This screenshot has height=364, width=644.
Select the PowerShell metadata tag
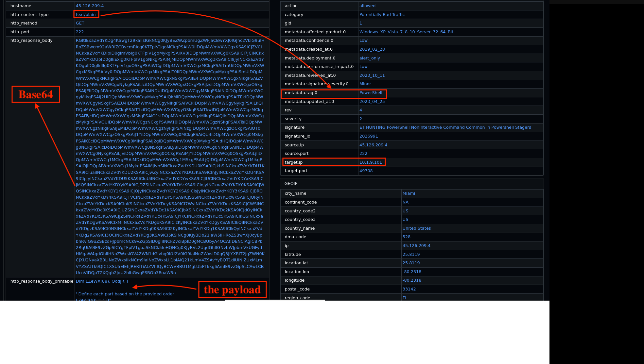click(370, 93)
